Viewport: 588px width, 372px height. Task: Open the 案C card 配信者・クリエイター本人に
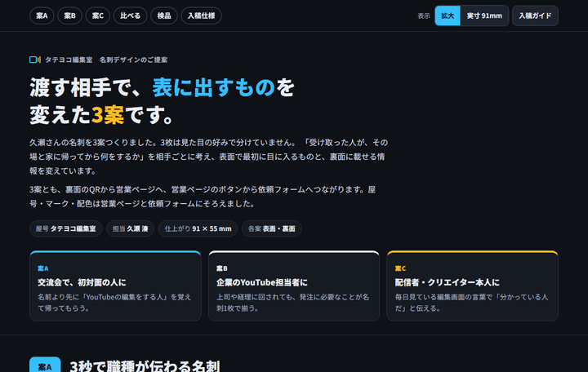[x=473, y=286]
